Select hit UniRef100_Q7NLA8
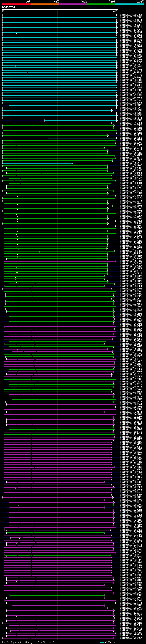 [131, 180]
